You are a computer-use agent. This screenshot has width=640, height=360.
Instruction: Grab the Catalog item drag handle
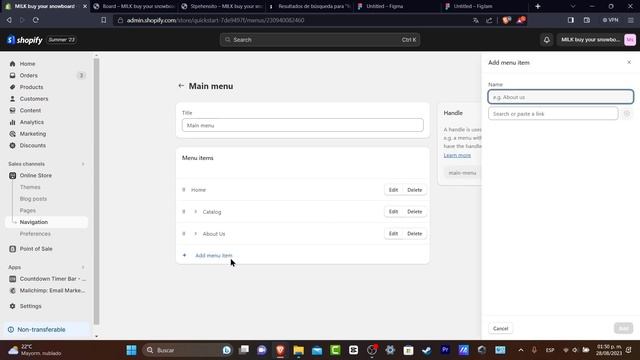point(184,212)
